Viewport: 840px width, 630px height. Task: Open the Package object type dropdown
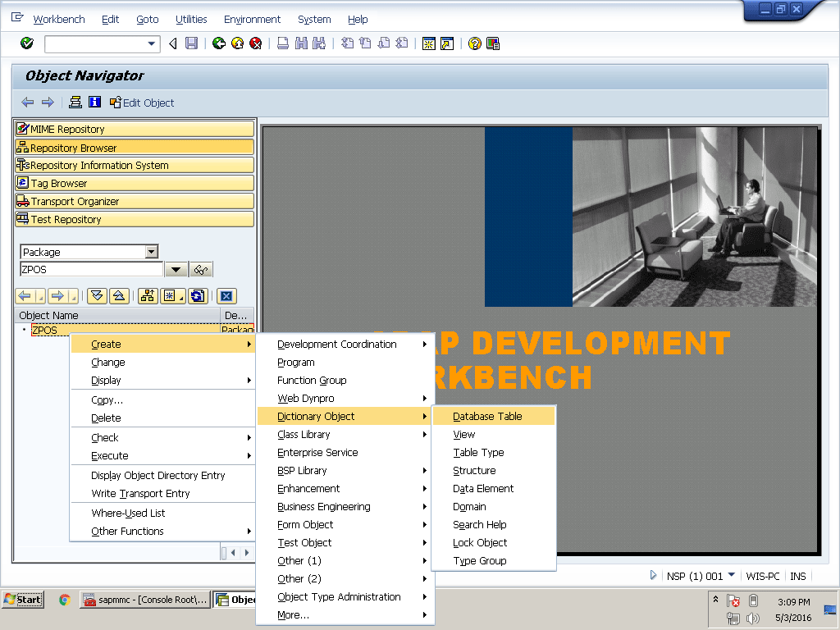[152, 252]
